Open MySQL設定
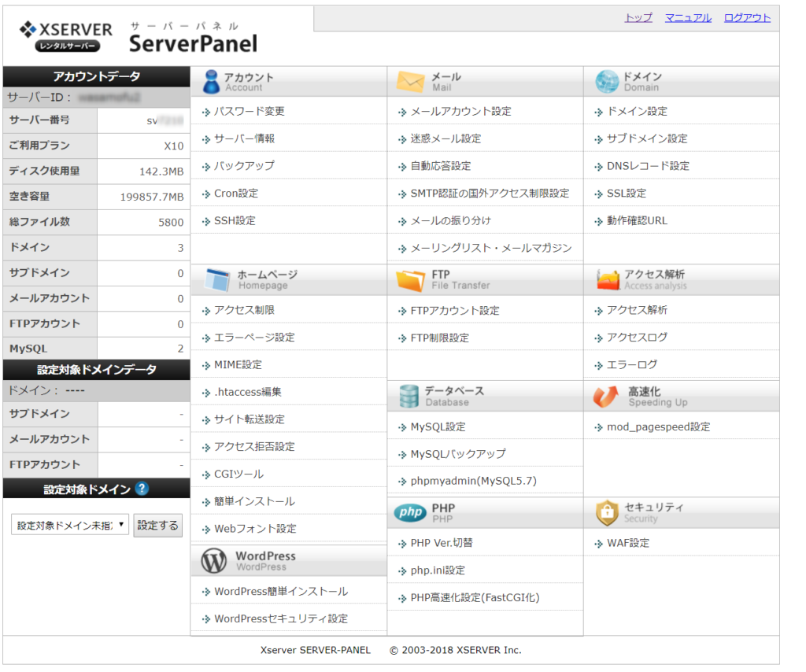Image resolution: width=806 pixels, height=672 pixels. (x=438, y=426)
